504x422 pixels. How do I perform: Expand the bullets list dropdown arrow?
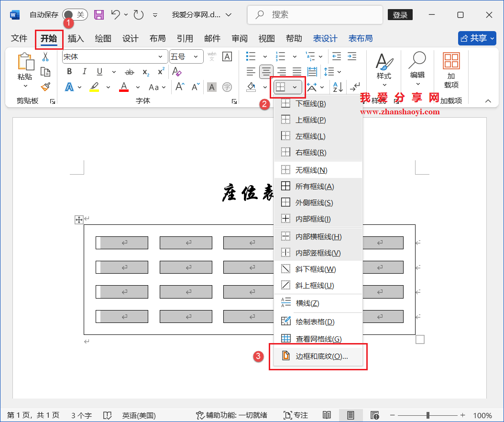(265, 56)
